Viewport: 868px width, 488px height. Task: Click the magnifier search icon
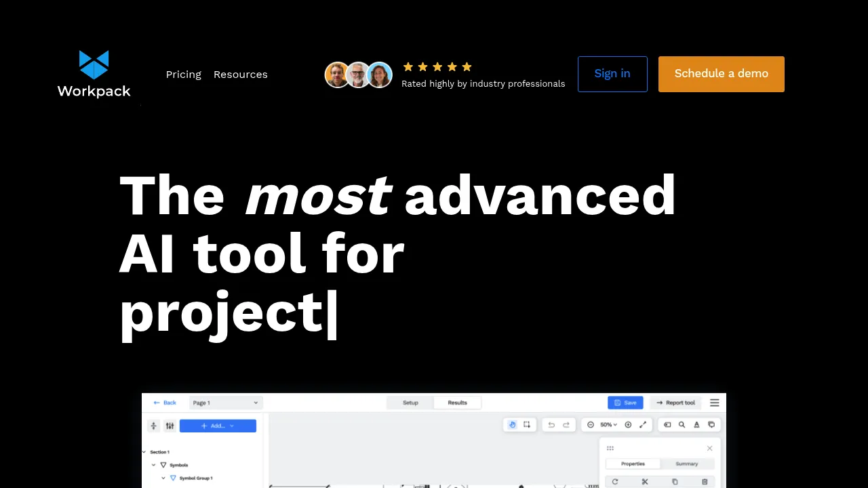coord(682,424)
